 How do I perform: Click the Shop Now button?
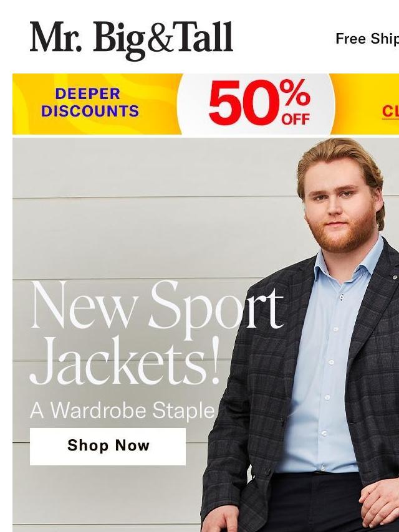(108, 446)
